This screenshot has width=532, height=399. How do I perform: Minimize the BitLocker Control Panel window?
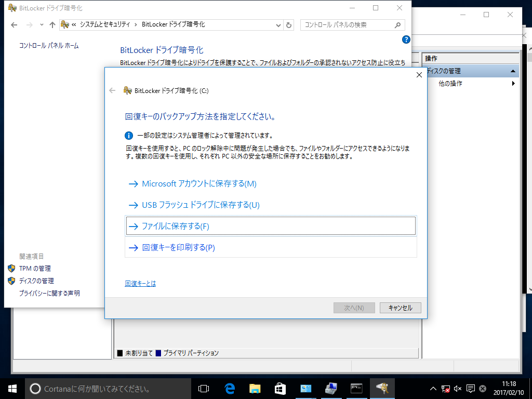click(x=352, y=8)
